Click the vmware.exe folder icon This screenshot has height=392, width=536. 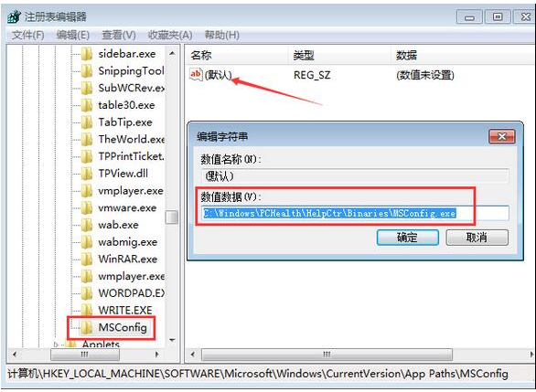[x=86, y=207]
